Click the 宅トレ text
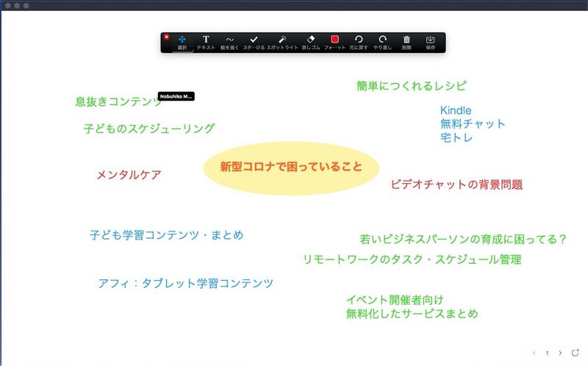The width and height of the screenshot is (588, 366). [456, 137]
